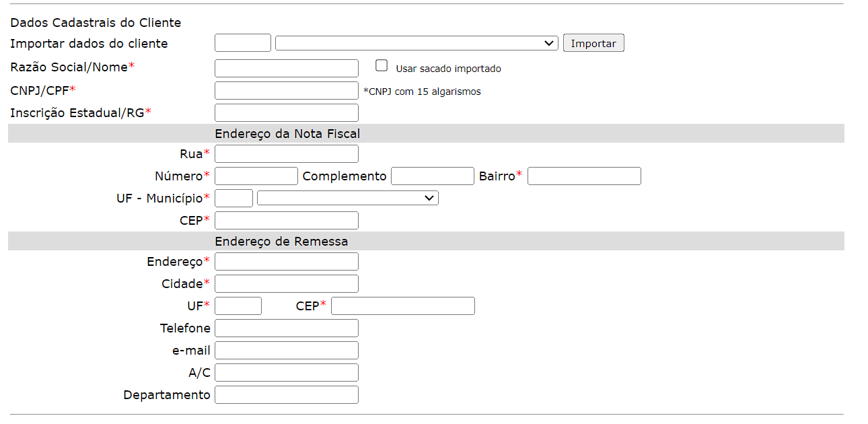Open the Importar dados do cliente dropdown

pyautogui.click(x=417, y=43)
